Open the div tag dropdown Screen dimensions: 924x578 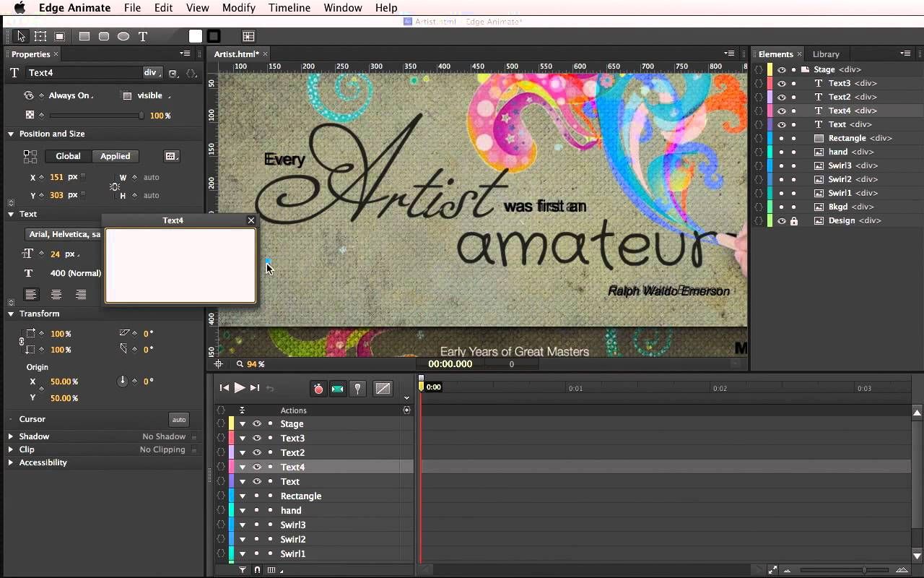coord(152,72)
